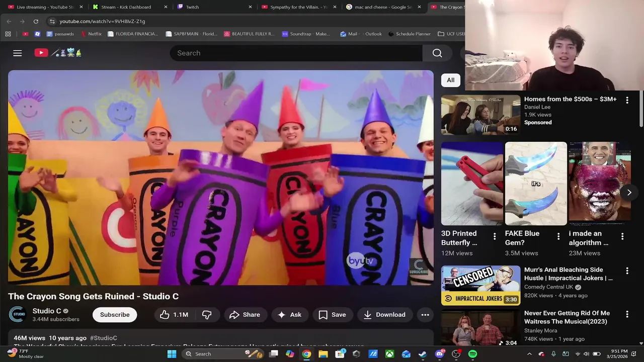This screenshot has width=644, height=362.
Task: Reload the current browser page
Action: (36, 21)
